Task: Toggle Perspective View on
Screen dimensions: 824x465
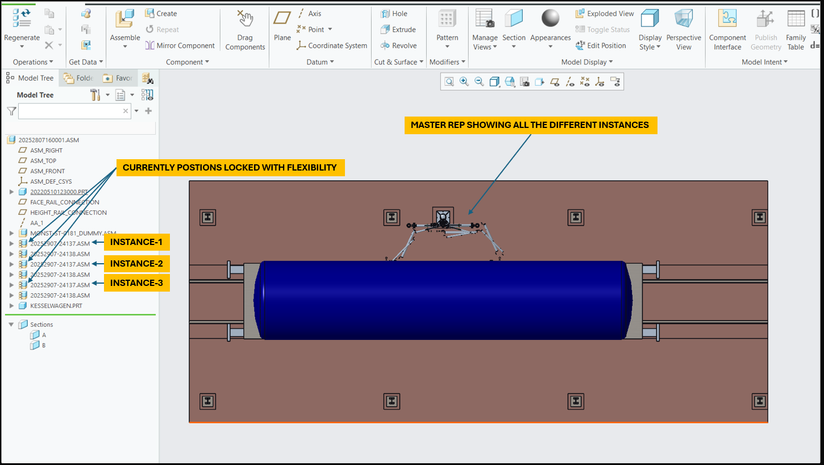Action: coord(684,19)
